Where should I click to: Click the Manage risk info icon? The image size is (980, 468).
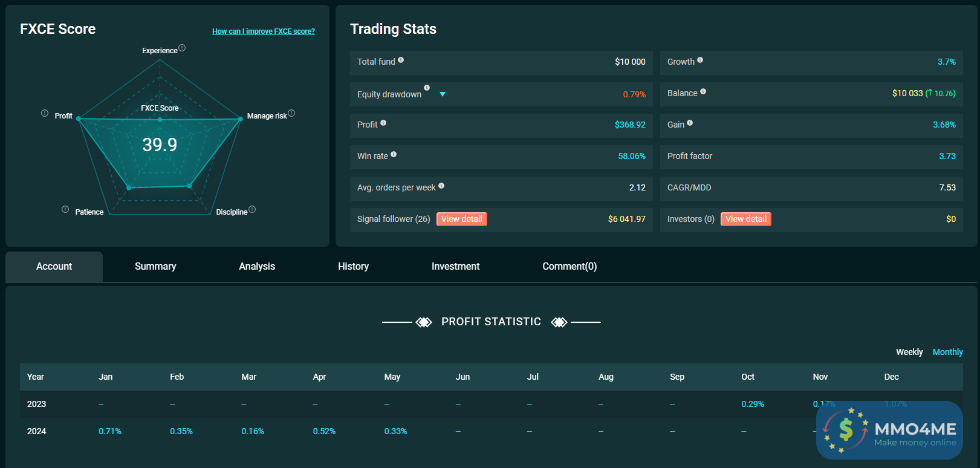click(291, 113)
